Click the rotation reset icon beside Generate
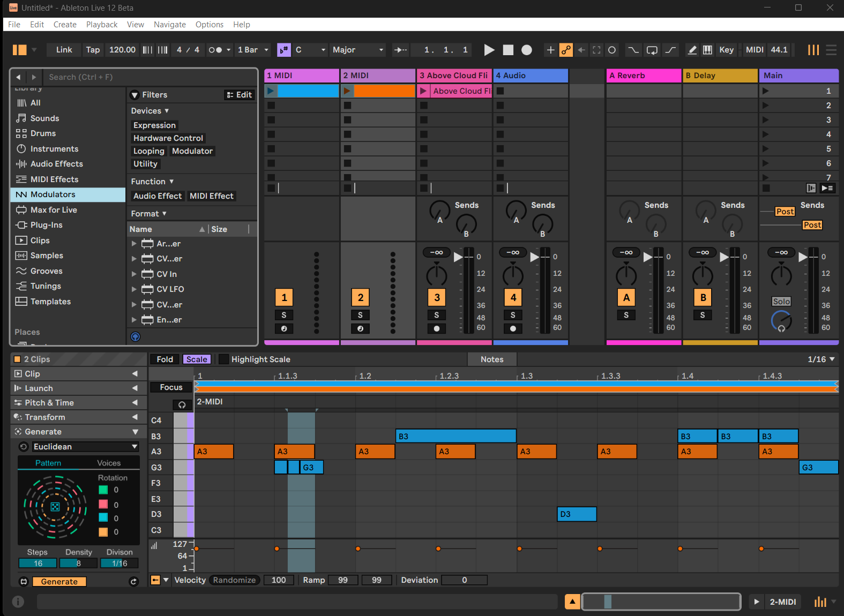This screenshot has width=844, height=616. pyautogui.click(x=133, y=582)
